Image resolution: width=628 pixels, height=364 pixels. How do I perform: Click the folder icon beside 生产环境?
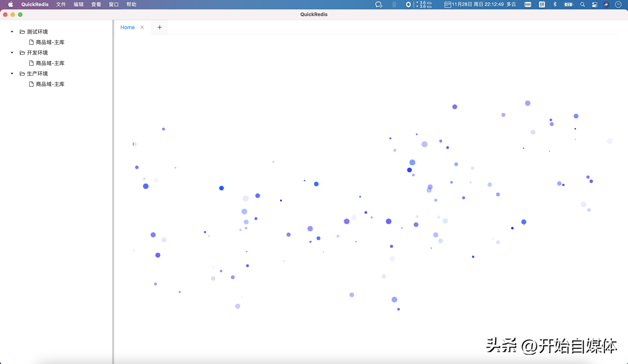tap(22, 73)
